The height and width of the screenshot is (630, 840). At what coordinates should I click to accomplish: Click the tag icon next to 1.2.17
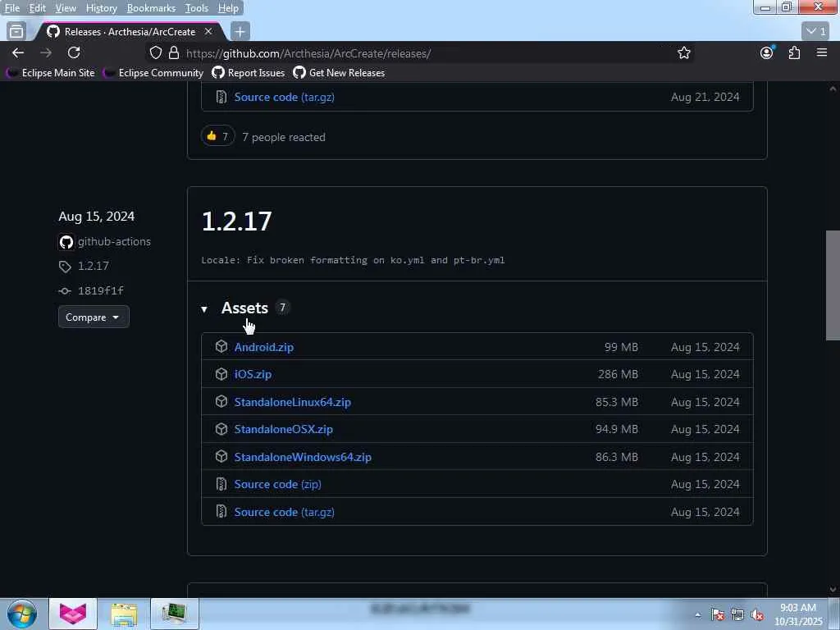pos(65,267)
